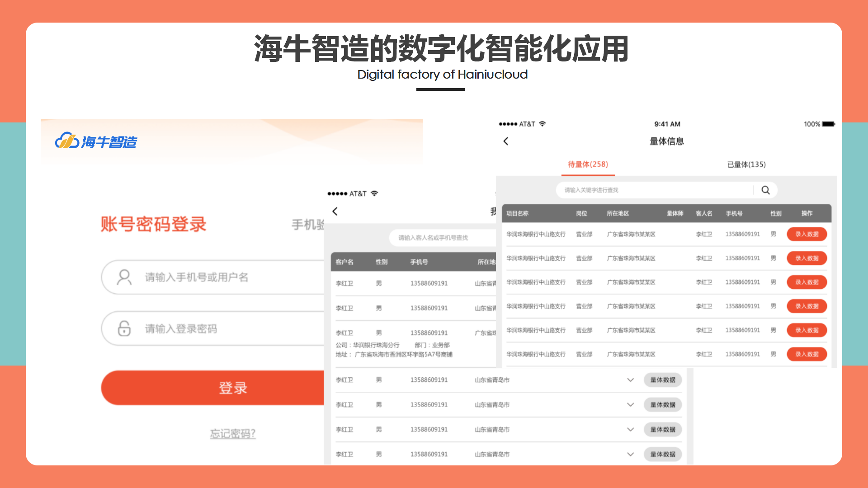Screen dimensions: 868x488
Task: Focus the 请输入手机号或用户名 field
Action: pyautogui.click(x=213, y=277)
